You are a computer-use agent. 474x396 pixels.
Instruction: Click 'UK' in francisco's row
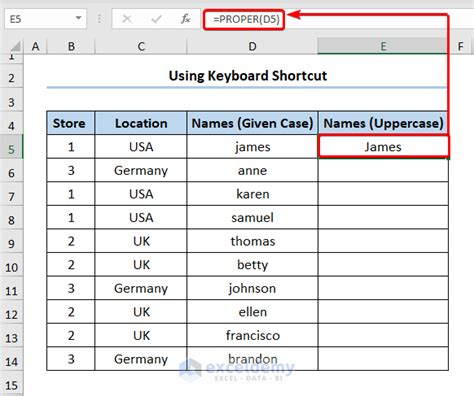141,335
